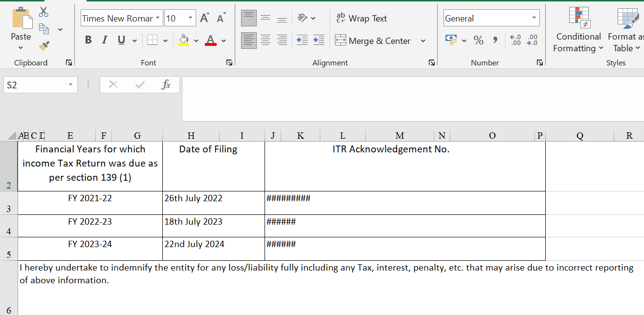Open text Orientation options

coord(307,18)
